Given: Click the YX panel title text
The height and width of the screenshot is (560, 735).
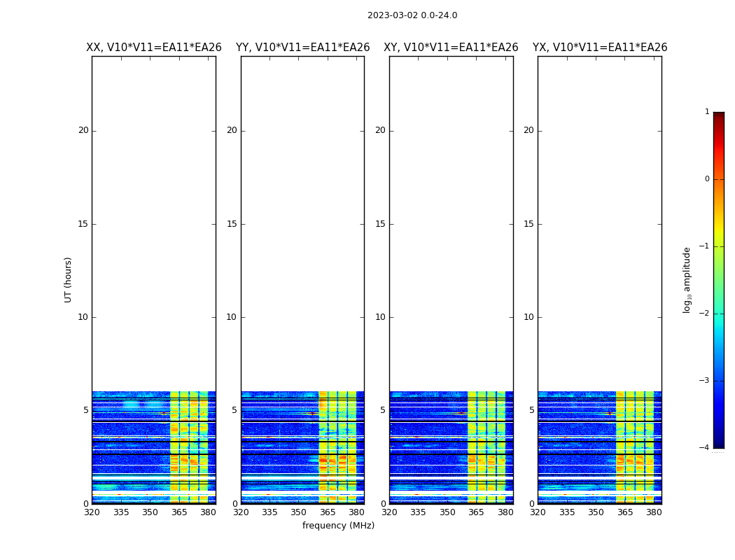Looking at the screenshot, I should click(x=599, y=48).
